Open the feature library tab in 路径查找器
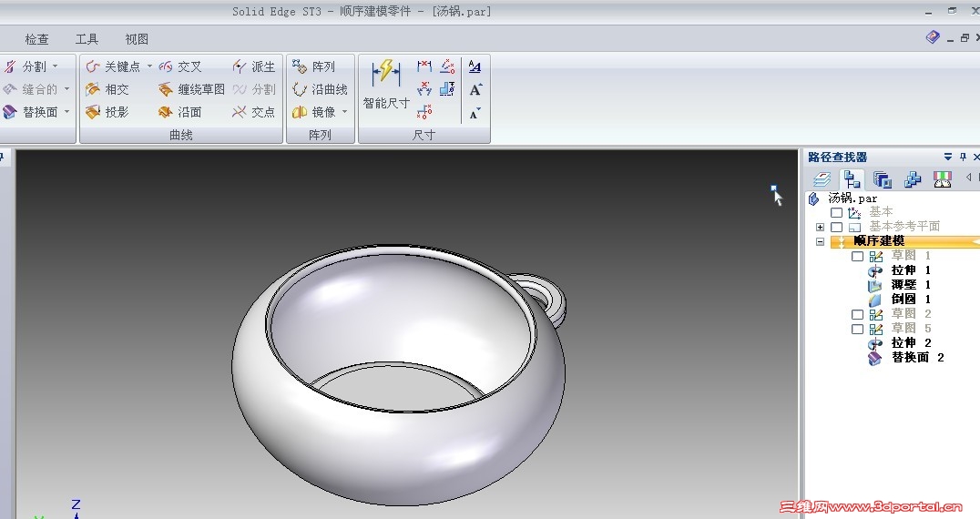980x519 pixels. pos(882,180)
